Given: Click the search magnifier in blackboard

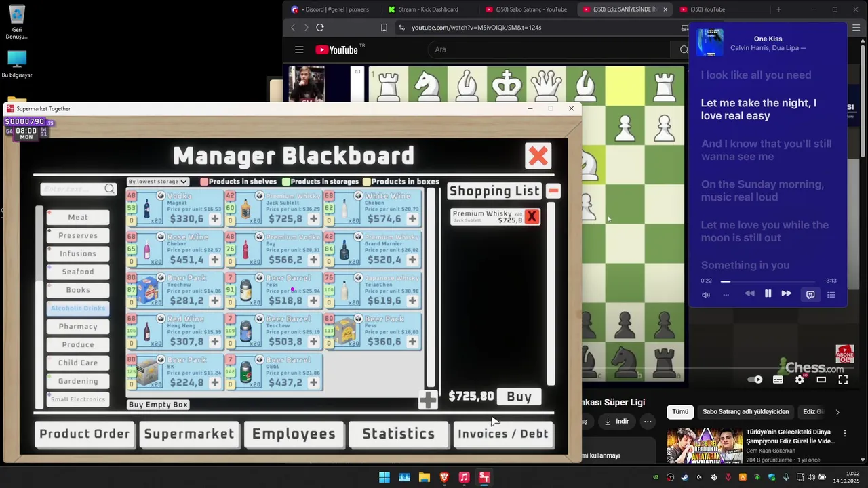Looking at the screenshot, I should pos(110,189).
